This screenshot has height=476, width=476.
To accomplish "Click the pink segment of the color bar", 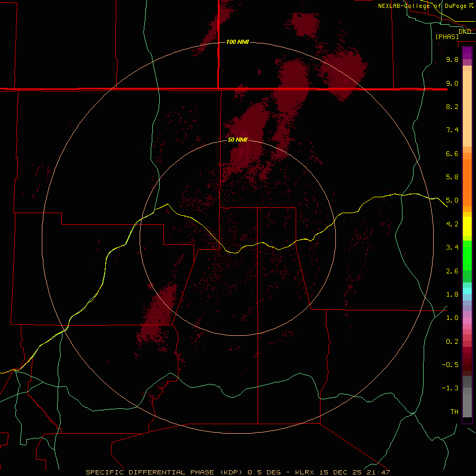I will pyautogui.click(x=467, y=321).
